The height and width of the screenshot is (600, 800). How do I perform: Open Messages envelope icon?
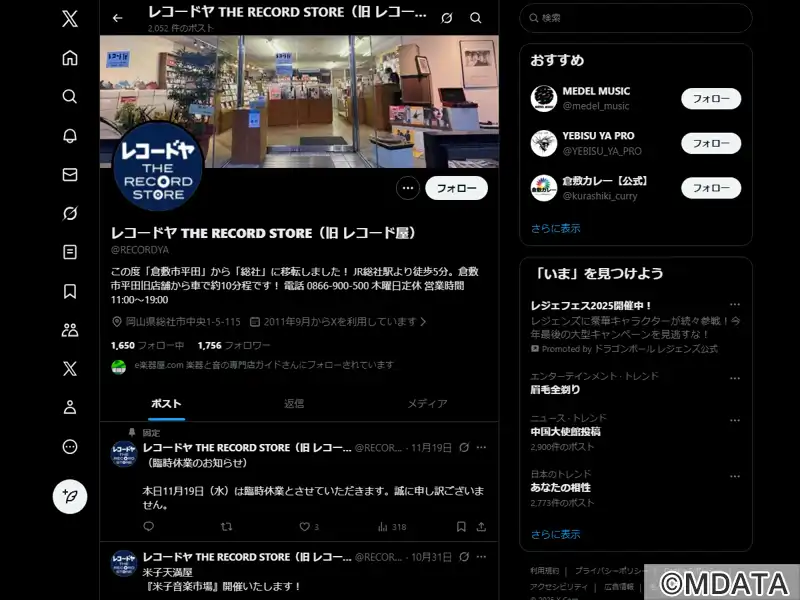point(70,174)
